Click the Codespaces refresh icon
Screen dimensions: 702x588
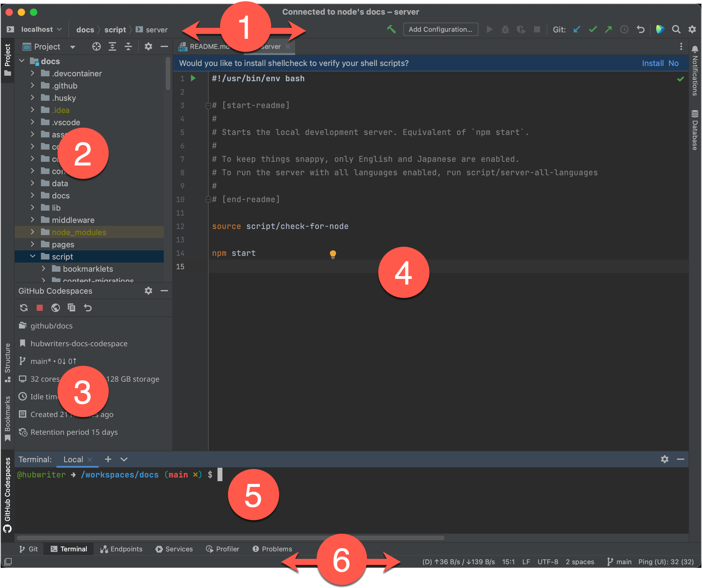(24, 308)
